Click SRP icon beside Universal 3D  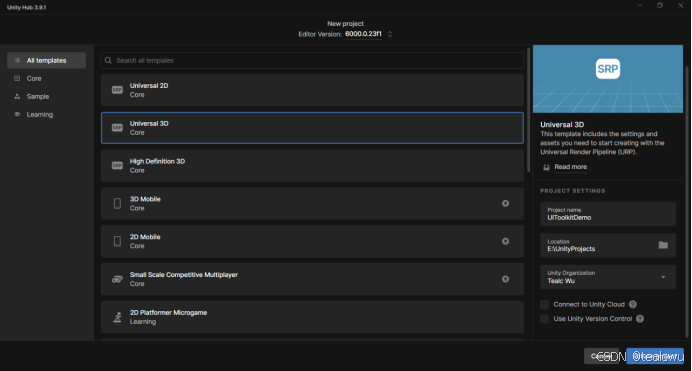[x=117, y=128]
